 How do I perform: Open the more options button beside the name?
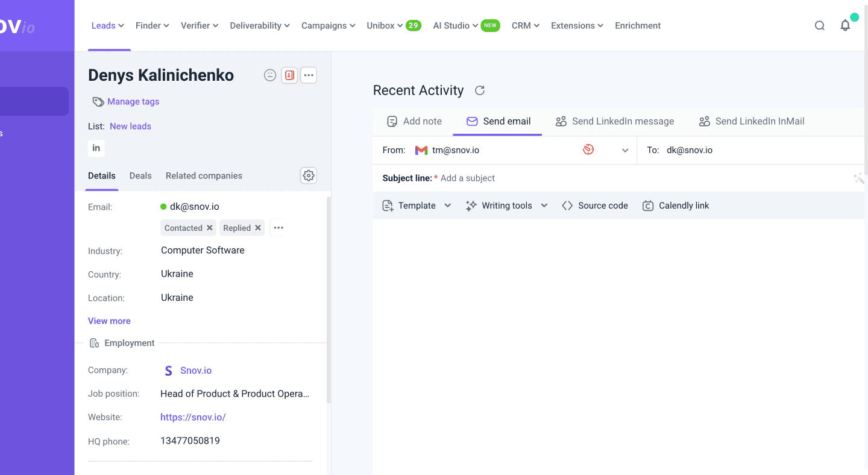pos(309,75)
